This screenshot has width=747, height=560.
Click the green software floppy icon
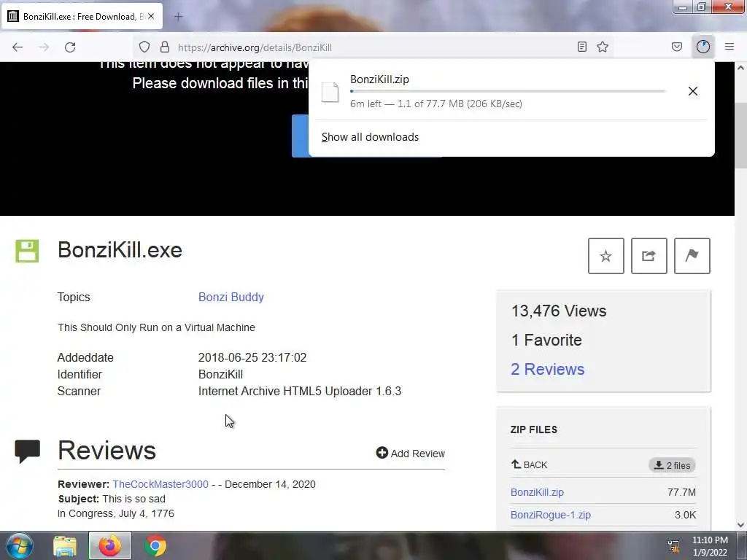pos(27,251)
